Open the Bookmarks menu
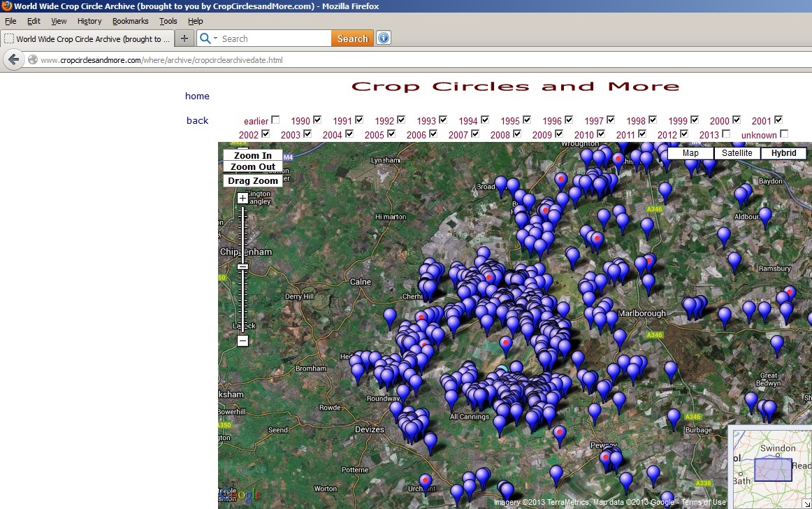Image resolution: width=812 pixels, height=509 pixels. 130,22
